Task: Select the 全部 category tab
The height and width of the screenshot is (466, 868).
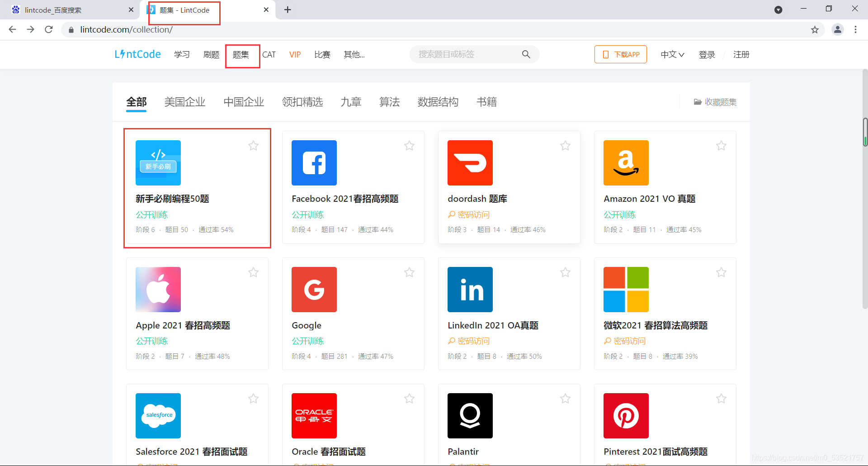Action: point(136,102)
